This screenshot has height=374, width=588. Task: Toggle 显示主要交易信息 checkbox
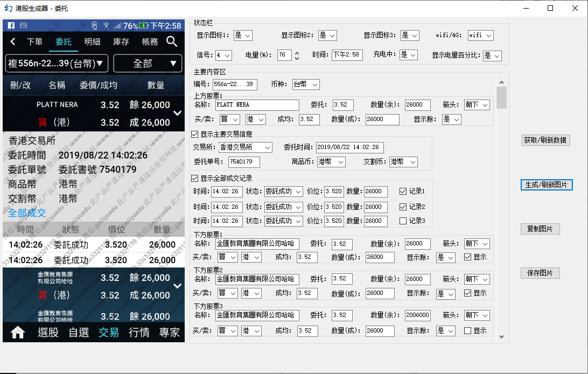195,134
